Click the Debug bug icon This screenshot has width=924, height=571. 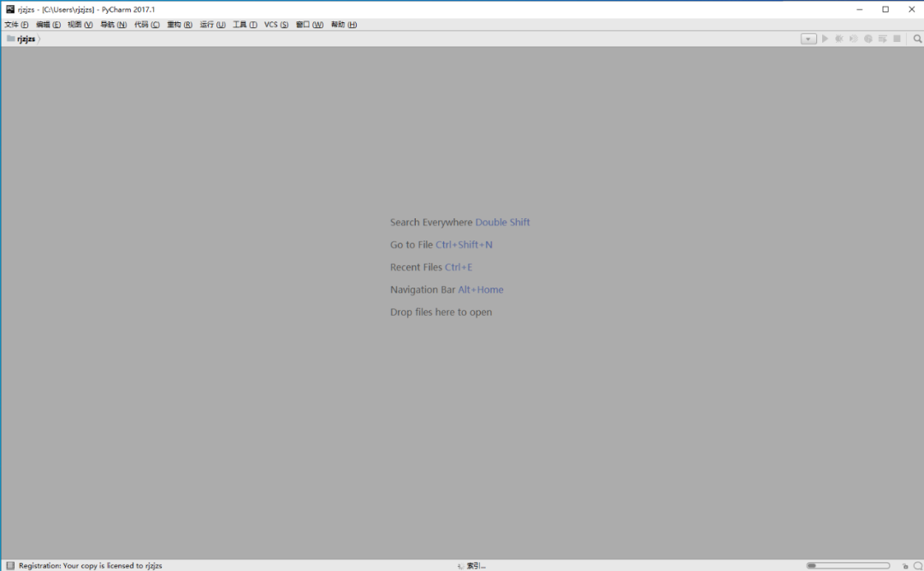point(839,39)
